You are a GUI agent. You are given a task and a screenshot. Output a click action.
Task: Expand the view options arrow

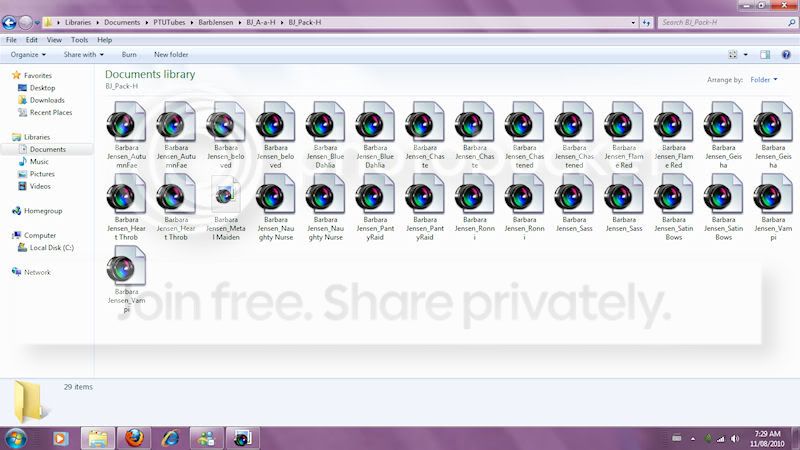[x=745, y=55]
